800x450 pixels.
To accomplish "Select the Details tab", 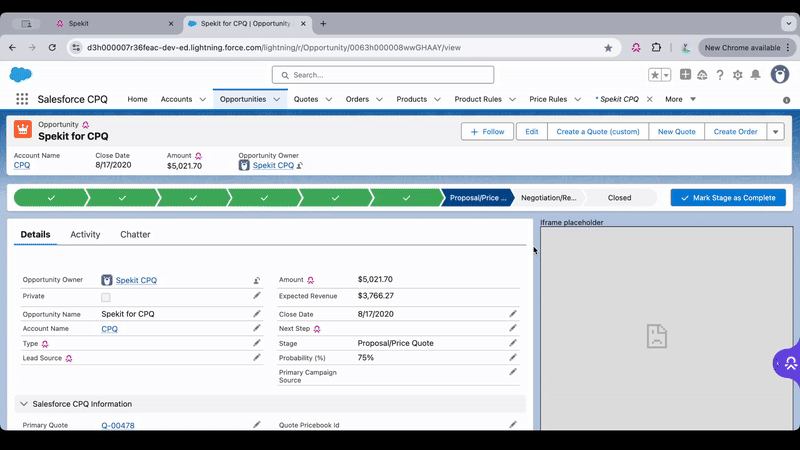I will click(x=35, y=234).
